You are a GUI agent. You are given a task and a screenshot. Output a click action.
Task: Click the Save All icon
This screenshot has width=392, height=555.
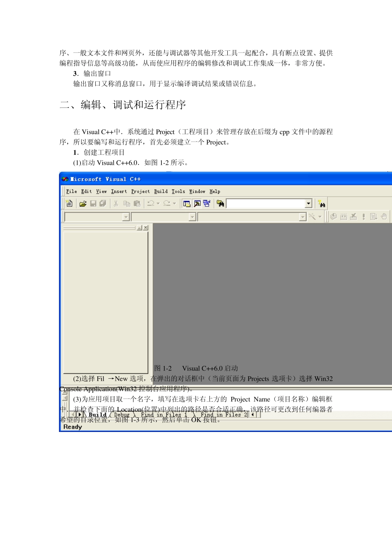click(x=103, y=204)
